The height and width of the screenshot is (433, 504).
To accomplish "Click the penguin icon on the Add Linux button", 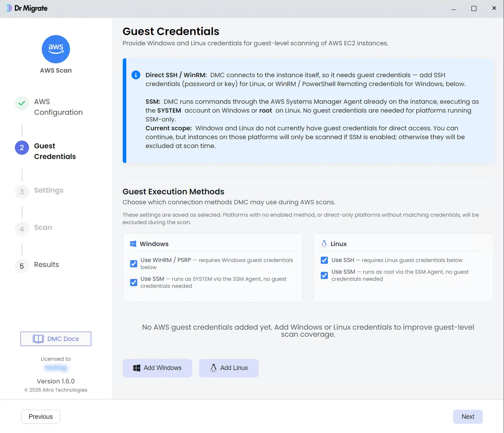I will pyautogui.click(x=213, y=368).
